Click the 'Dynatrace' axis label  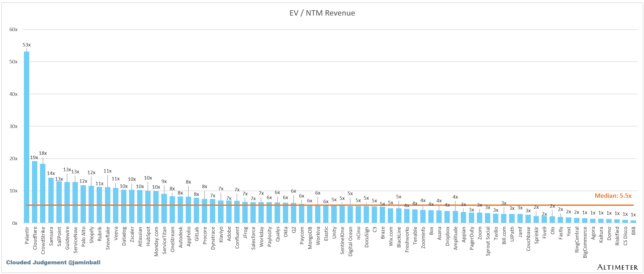pos(213,238)
